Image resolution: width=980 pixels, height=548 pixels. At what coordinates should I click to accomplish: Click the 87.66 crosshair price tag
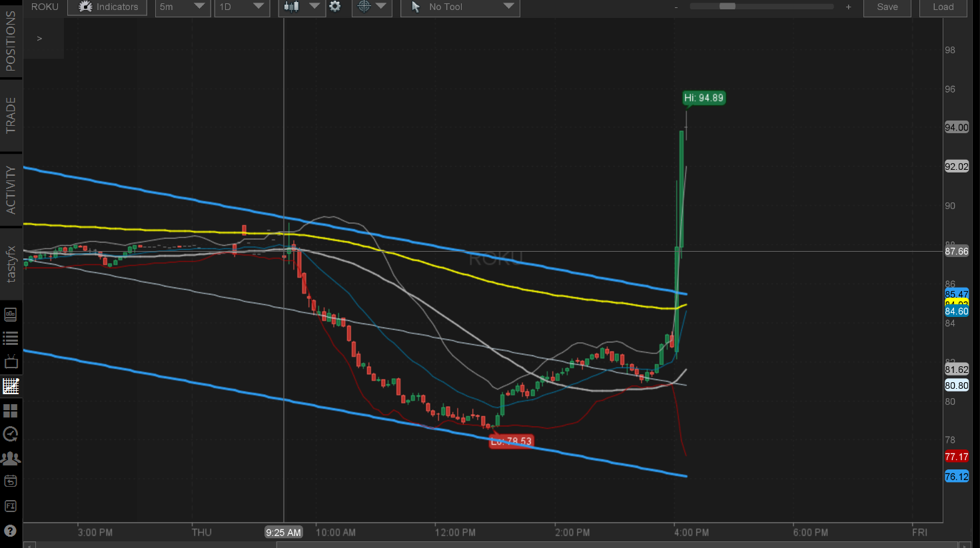pyautogui.click(x=957, y=252)
